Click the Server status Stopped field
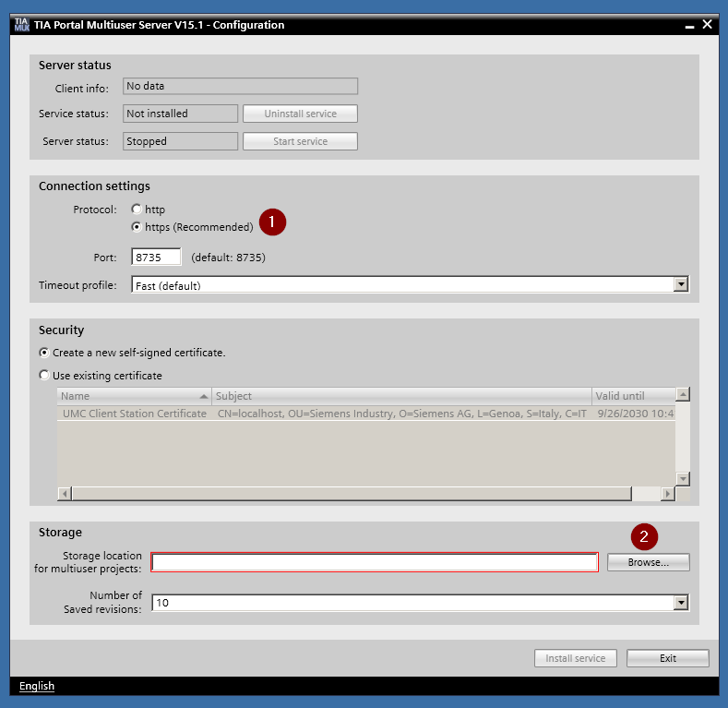This screenshot has width=728, height=708. pyautogui.click(x=180, y=141)
